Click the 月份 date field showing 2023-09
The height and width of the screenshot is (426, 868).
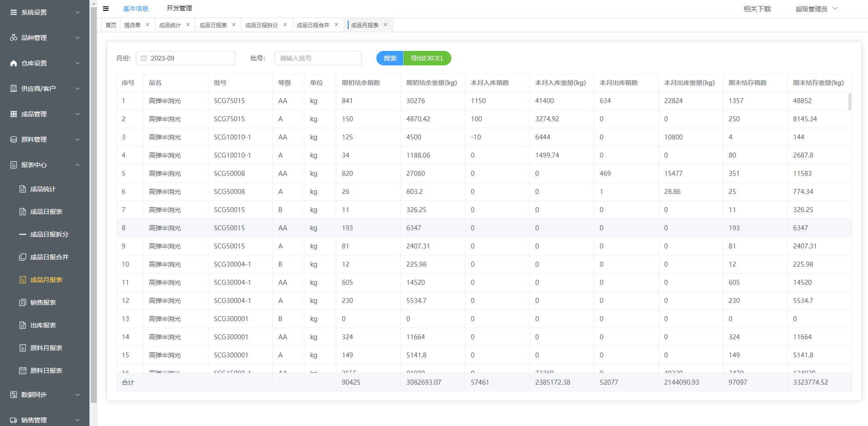pyautogui.click(x=186, y=58)
